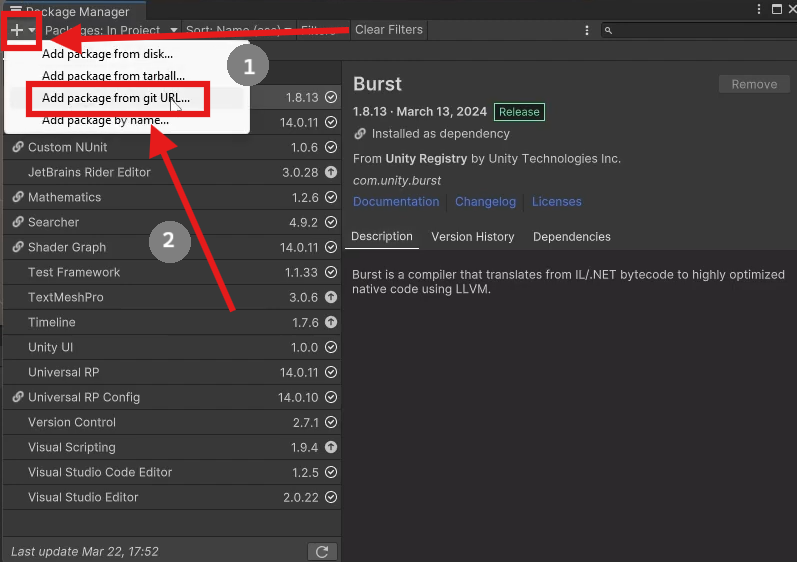Click the green Release tag
797x562 pixels.
(519, 112)
